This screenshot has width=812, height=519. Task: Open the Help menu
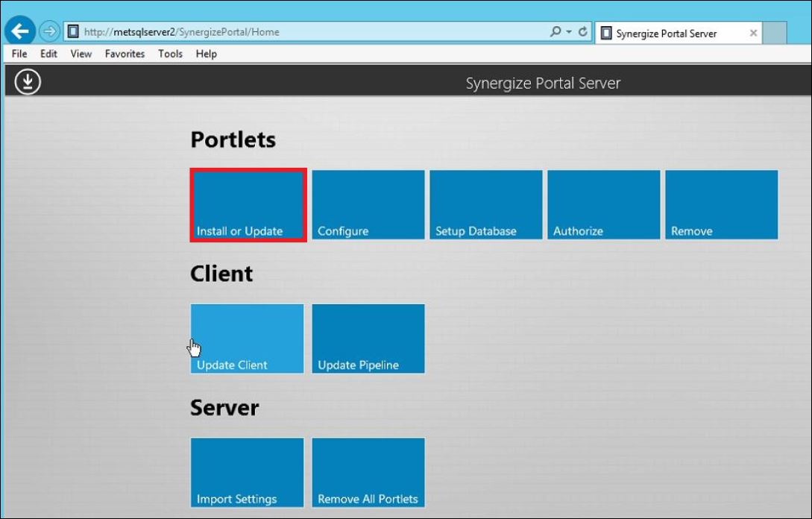(x=206, y=54)
